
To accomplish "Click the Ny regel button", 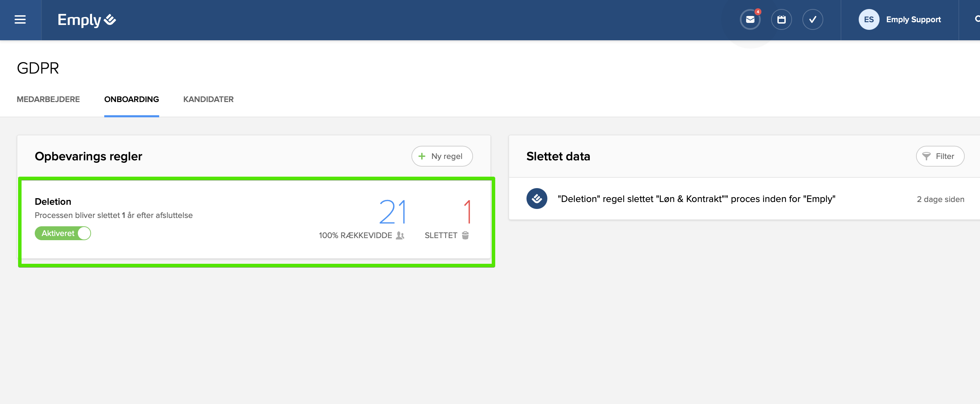I will [x=442, y=156].
